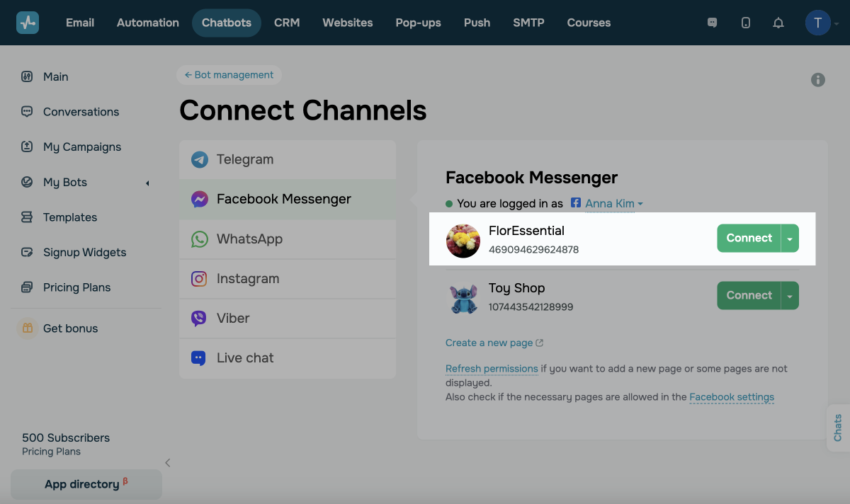This screenshot has width=850, height=504.
Task: Go back to Bot management
Action: 229,75
